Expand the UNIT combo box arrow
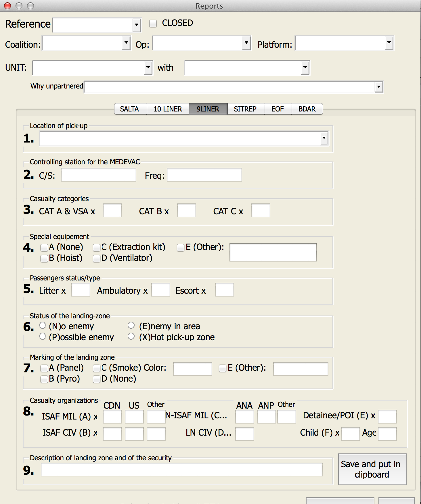This screenshot has height=504, width=421. pos(148,68)
